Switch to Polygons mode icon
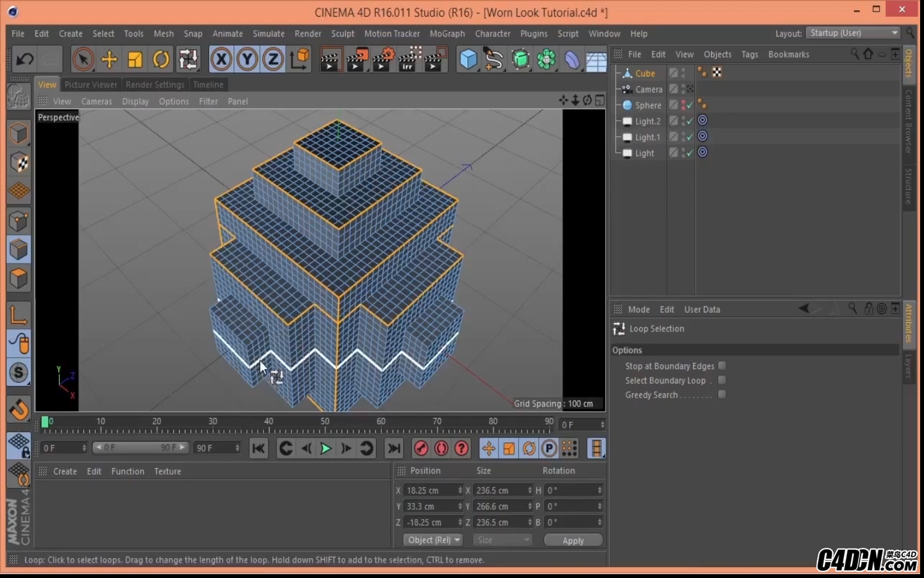 click(19, 279)
